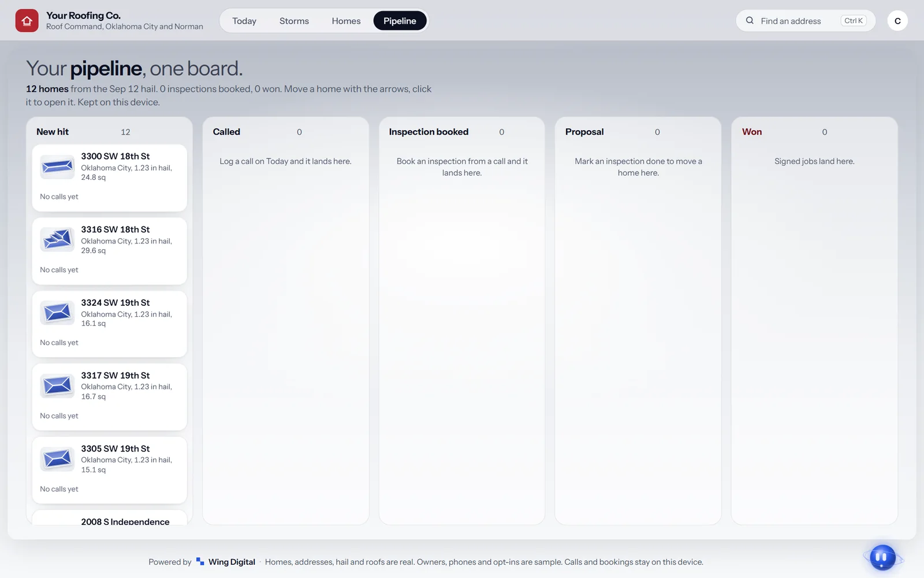
Task: Click roof thumbnail for 3324 SW 19th St
Action: tap(57, 313)
